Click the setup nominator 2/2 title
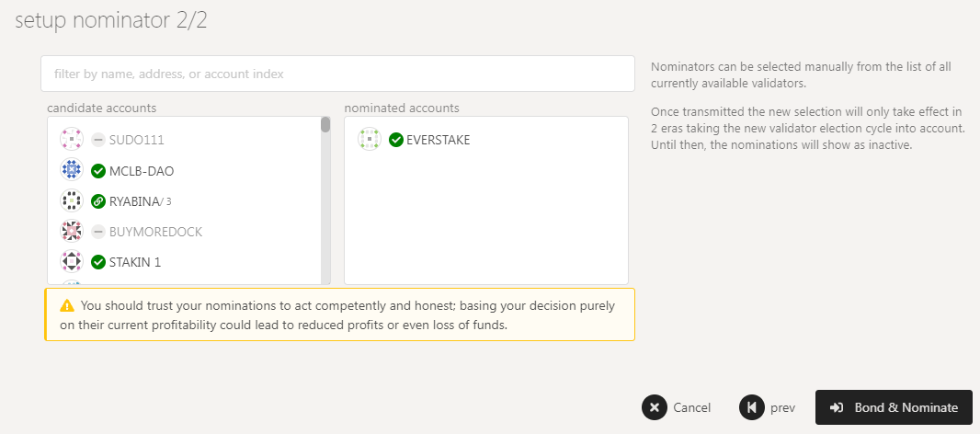 111,20
